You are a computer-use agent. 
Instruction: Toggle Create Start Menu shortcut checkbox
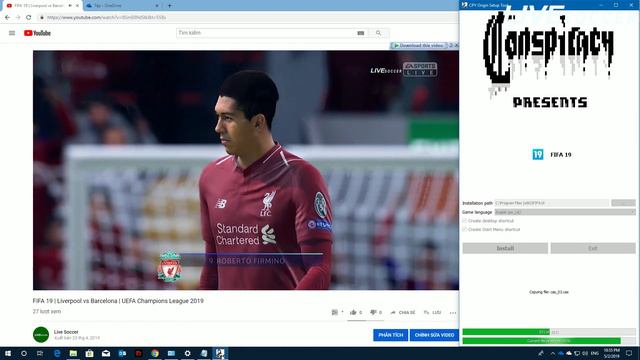(x=464, y=229)
